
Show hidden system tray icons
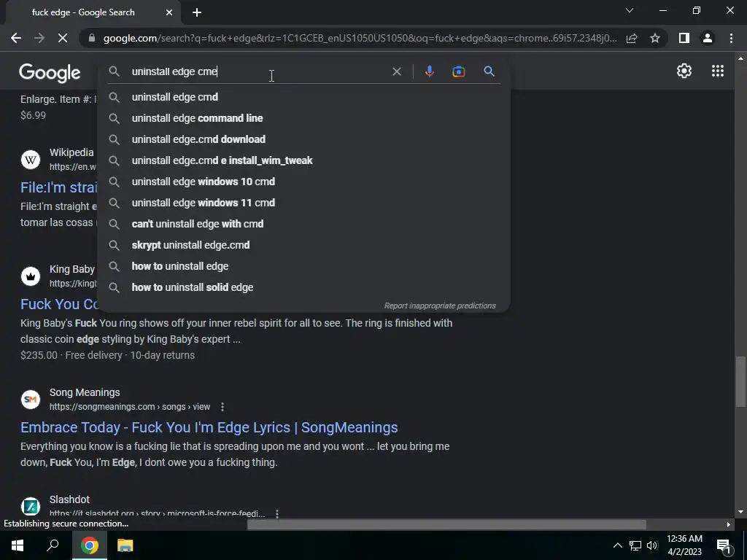tap(617, 545)
